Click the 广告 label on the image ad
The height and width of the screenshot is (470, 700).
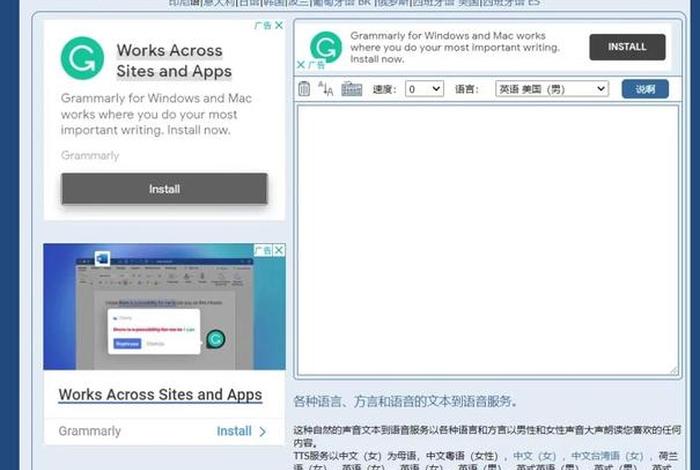263,250
